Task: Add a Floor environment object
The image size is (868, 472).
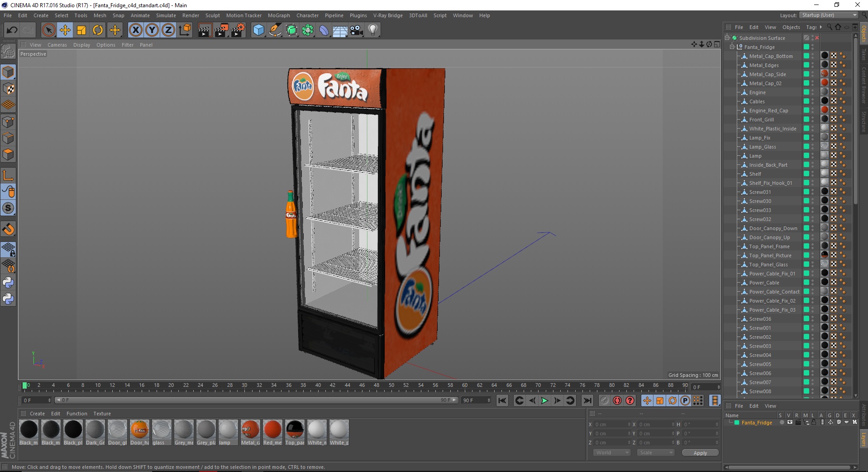Action: point(340,30)
